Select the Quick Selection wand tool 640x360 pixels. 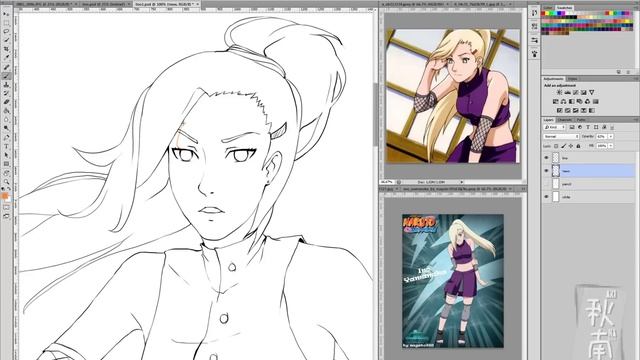tap(6, 40)
